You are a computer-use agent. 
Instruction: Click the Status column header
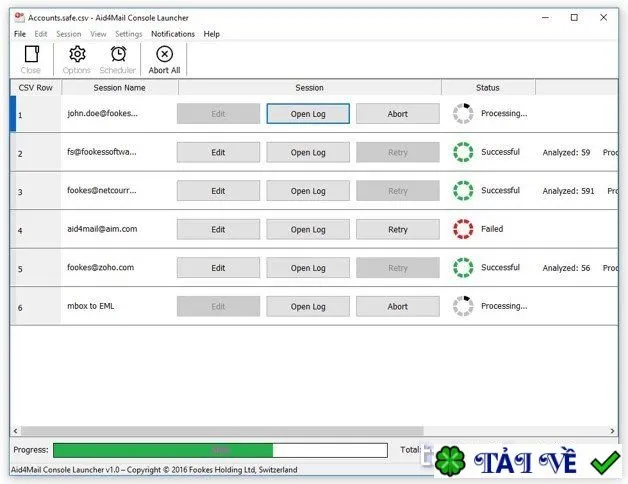[x=488, y=87]
